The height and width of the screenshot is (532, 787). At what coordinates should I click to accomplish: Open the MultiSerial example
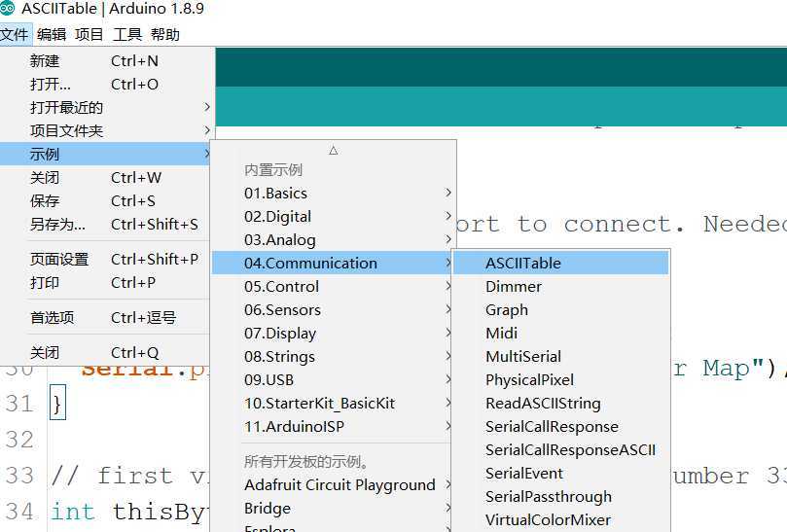pos(561,356)
